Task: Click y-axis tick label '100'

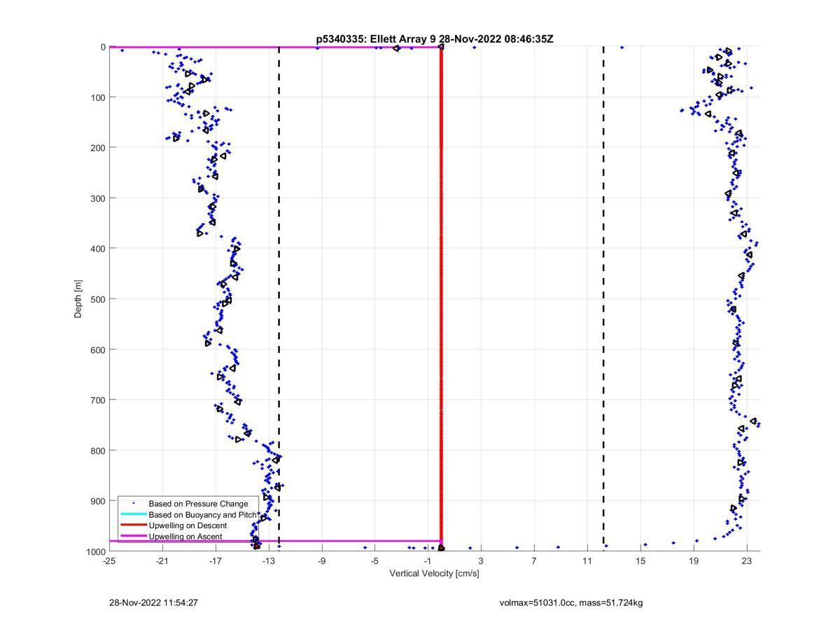Action: pyautogui.click(x=98, y=97)
